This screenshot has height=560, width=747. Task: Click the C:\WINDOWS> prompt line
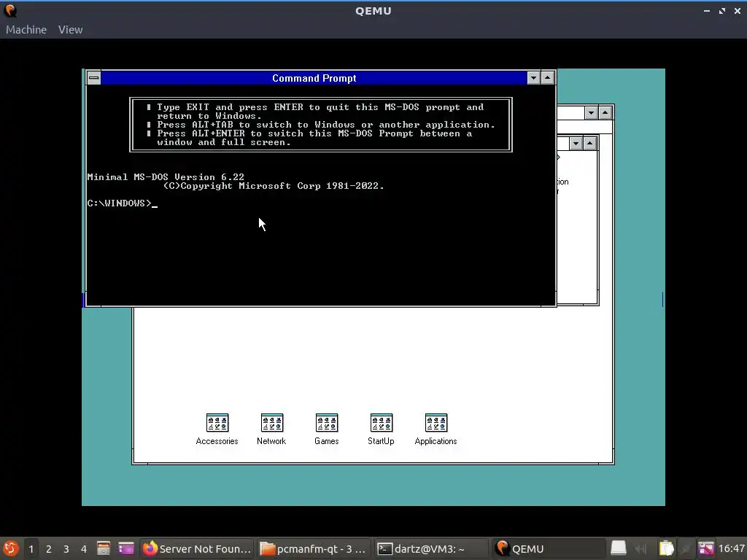[x=122, y=203]
